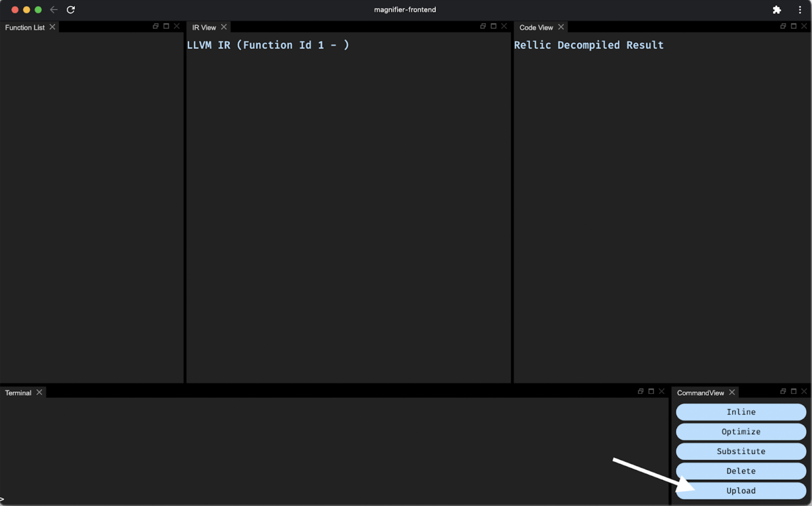Restore the Function List panel
Screen dimensions: 812x506
(155, 26)
